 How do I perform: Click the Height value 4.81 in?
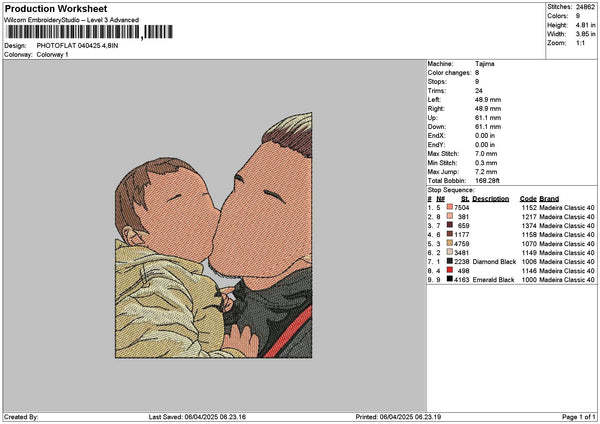(x=585, y=25)
